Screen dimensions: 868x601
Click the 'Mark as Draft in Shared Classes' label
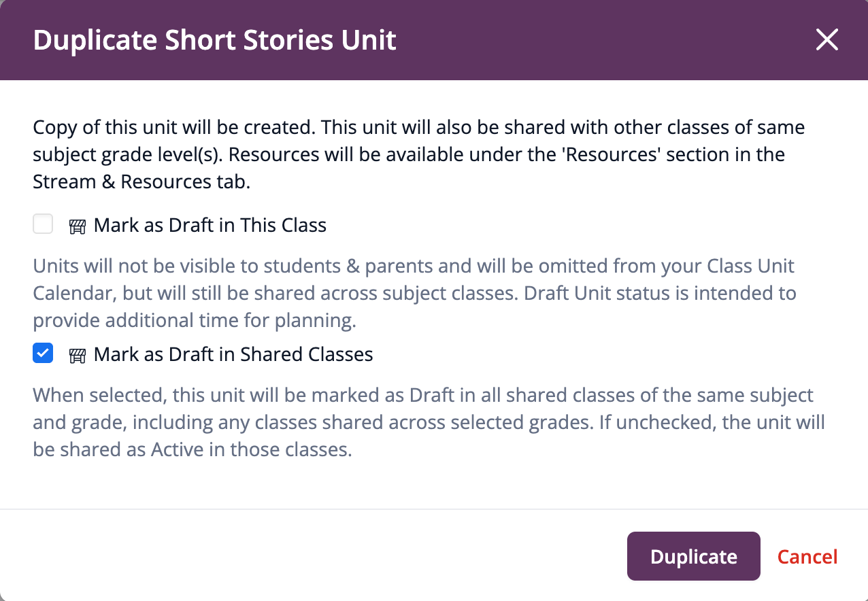tap(233, 354)
